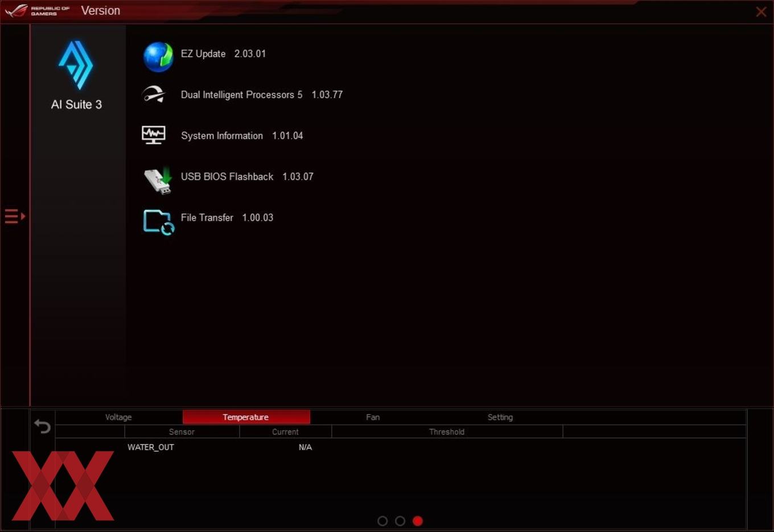Screen dimensions: 774x532
Task: Click the Current column header
Action: [285, 432]
